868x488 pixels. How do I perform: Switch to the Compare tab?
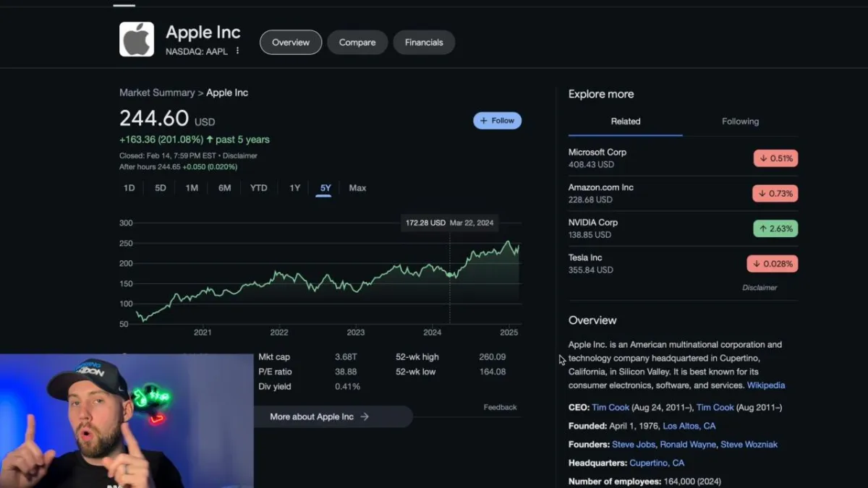tap(357, 43)
